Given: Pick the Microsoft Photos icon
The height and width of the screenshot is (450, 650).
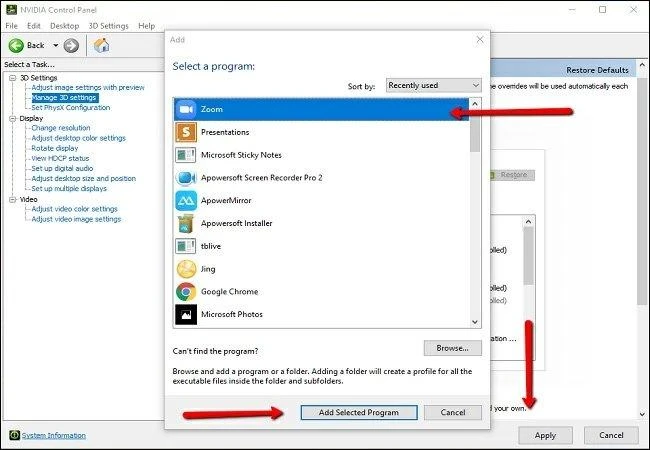Looking at the screenshot, I should click(x=186, y=315).
